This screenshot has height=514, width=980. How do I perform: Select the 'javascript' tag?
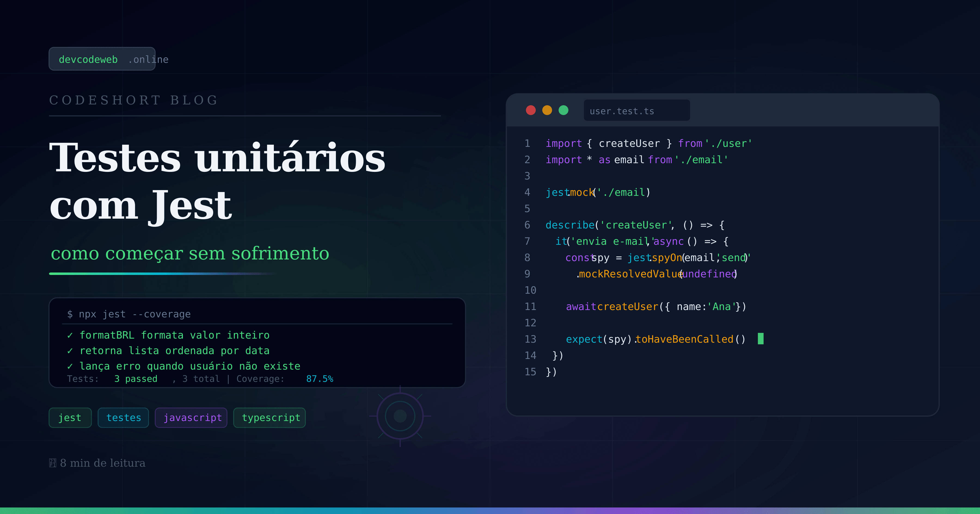[x=191, y=417]
